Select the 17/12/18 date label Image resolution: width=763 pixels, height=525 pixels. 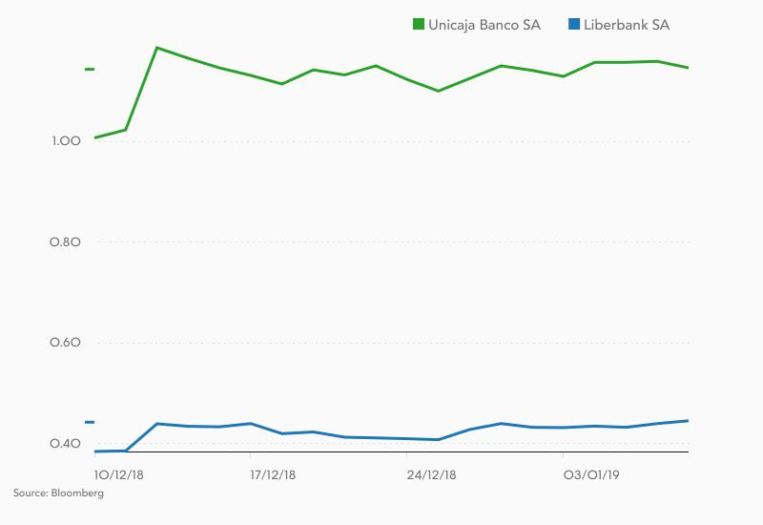coord(273,472)
